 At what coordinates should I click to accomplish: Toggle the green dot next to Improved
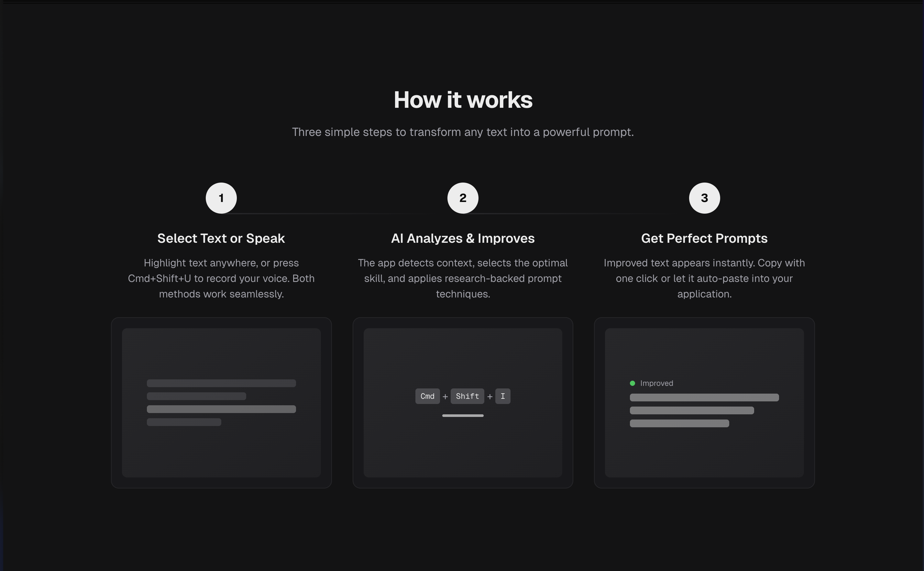click(x=633, y=383)
